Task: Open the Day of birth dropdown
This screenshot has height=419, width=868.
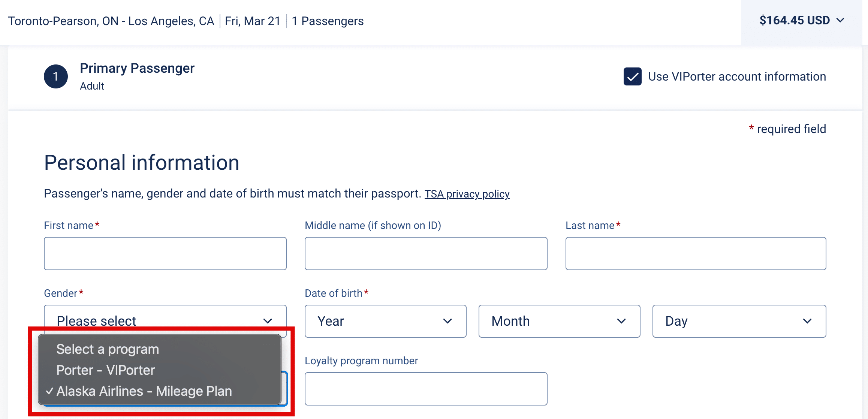Action: 739,321
